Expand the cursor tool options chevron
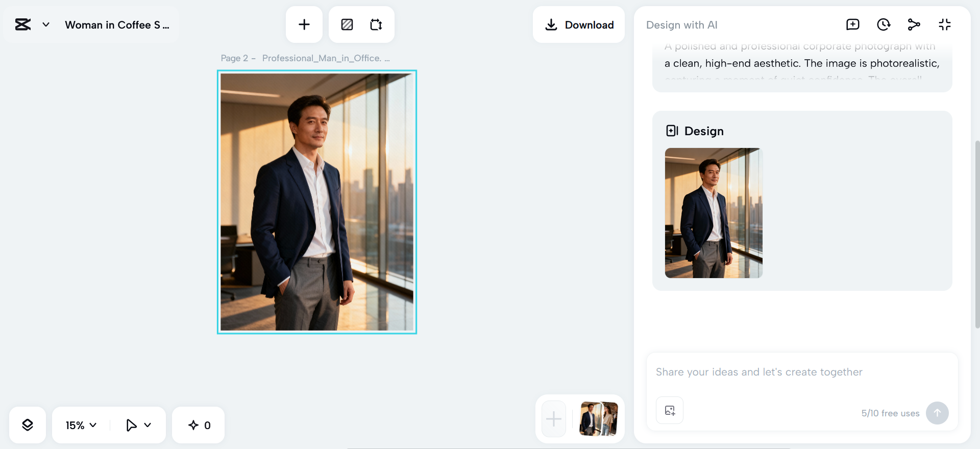 (x=148, y=425)
